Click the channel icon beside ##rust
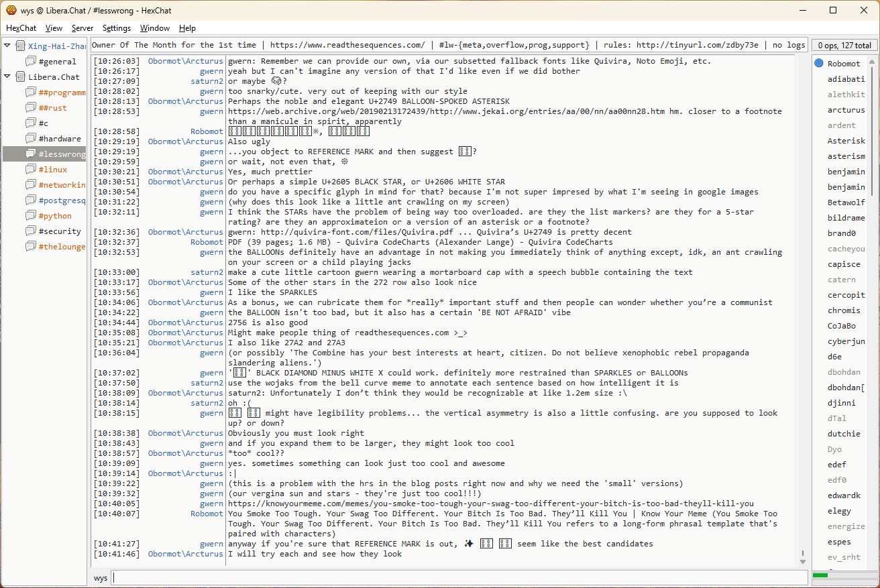This screenshot has width=880, height=588. tap(31, 108)
